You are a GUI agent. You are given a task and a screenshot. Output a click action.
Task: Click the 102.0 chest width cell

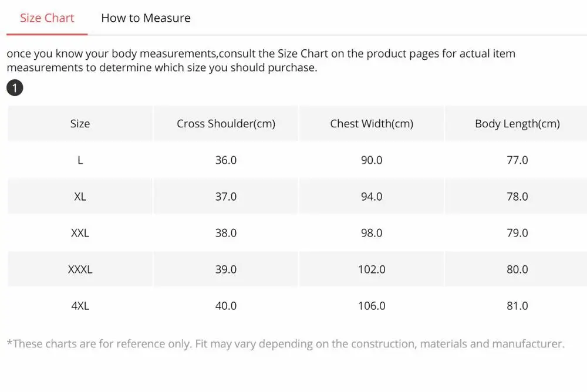pyautogui.click(x=372, y=269)
